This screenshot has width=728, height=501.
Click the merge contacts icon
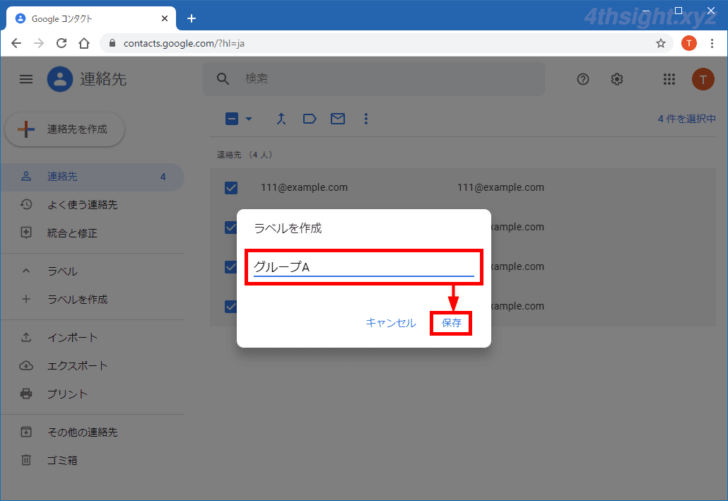click(281, 119)
